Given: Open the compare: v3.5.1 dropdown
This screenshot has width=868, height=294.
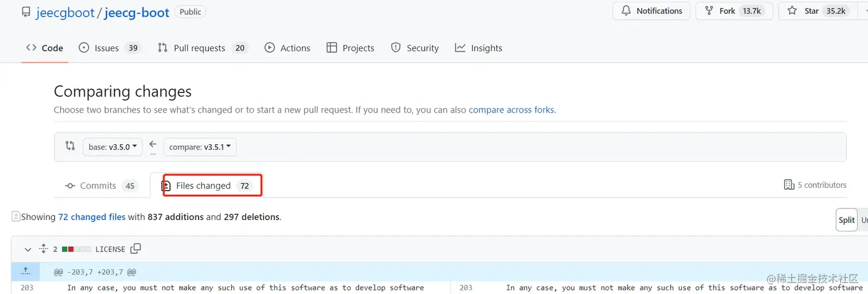Looking at the screenshot, I should (200, 146).
